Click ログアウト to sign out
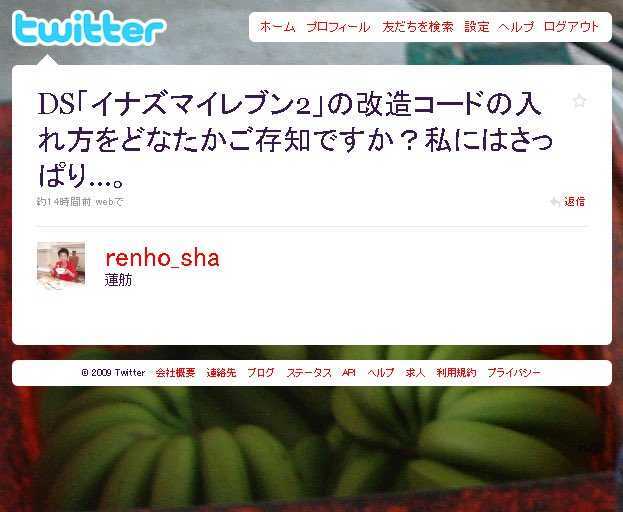This screenshot has width=623, height=512. pyautogui.click(x=571, y=27)
